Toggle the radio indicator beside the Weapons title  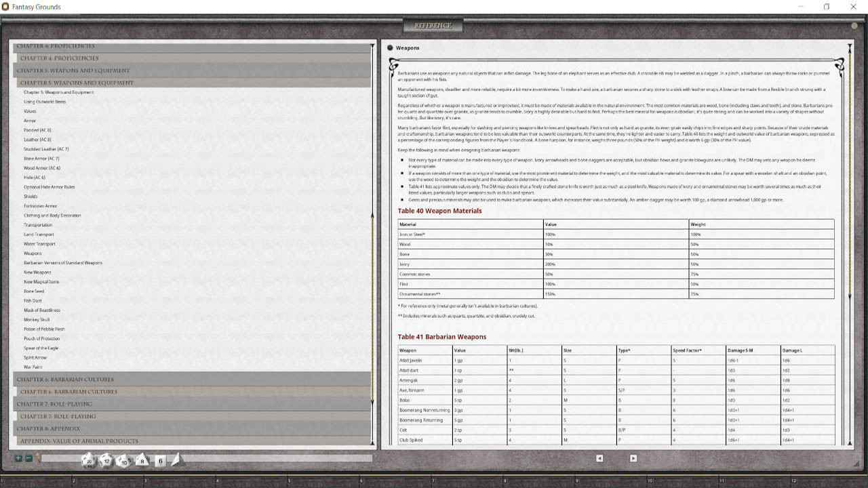pos(390,47)
